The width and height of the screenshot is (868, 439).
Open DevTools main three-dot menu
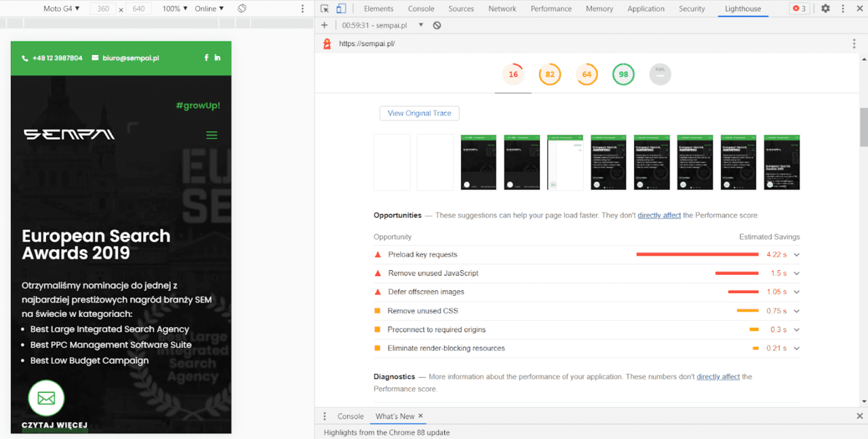click(844, 9)
